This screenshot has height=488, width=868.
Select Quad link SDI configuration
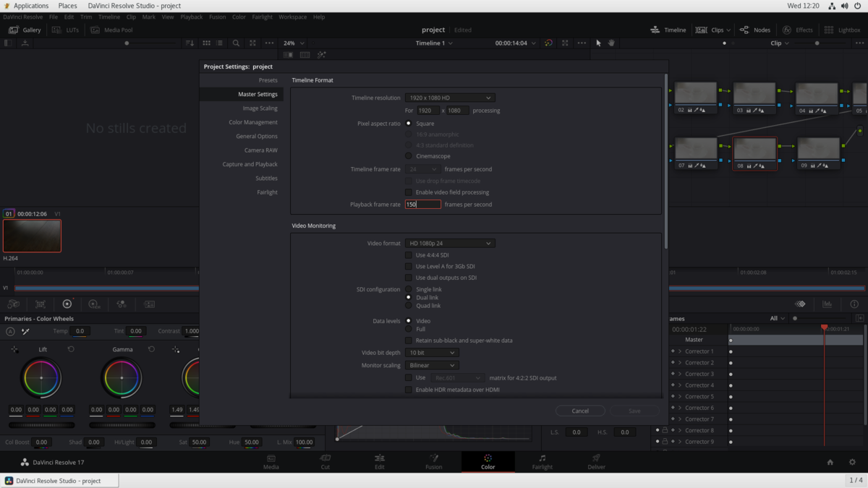point(409,306)
